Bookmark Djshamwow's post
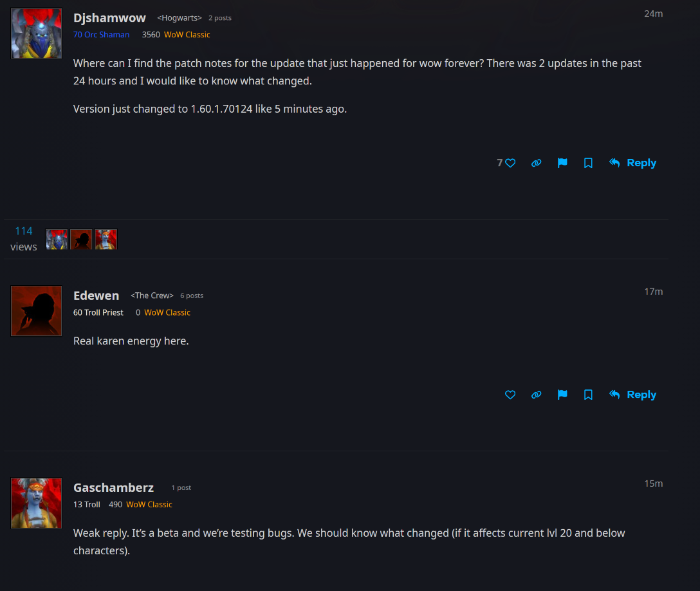The width and height of the screenshot is (700, 591). pyautogui.click(x=589, y=163)
